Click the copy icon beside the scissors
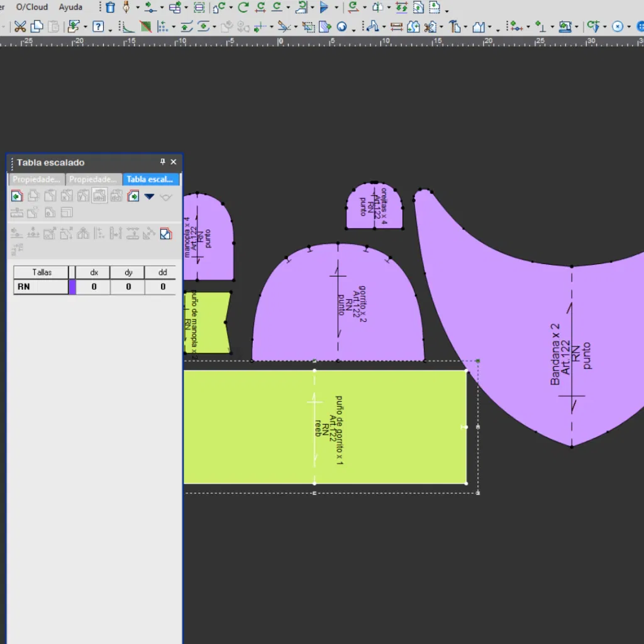The height and width of the screenshot is (644, 644). pyautogui.click(x=37, y=26)
